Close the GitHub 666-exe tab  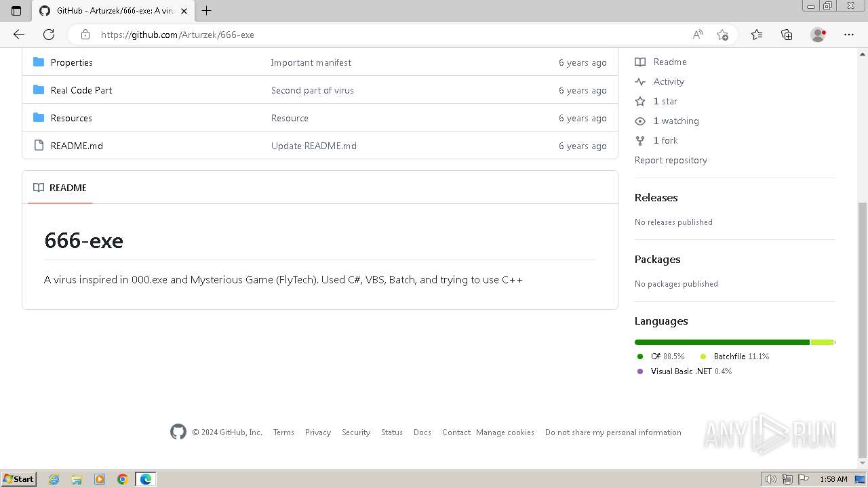coord(184,11)
